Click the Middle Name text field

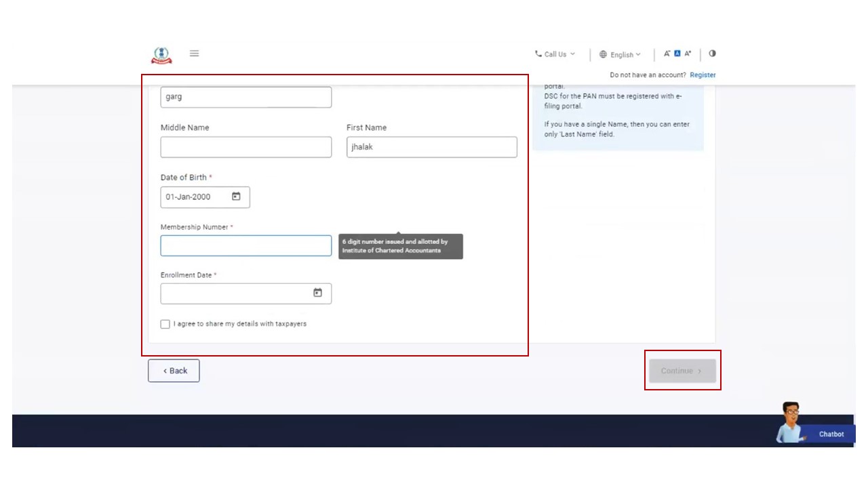(x=245, y=147)
